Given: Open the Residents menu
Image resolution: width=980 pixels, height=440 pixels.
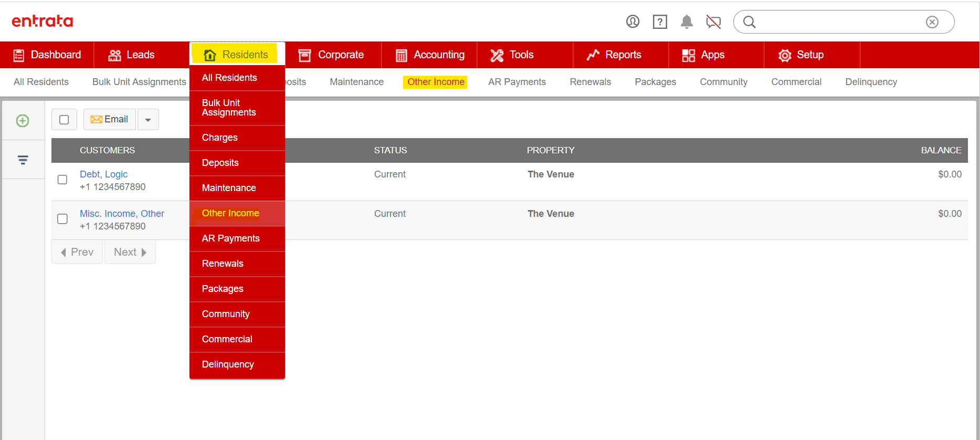Looking at the screenshot, I should 237,55.
